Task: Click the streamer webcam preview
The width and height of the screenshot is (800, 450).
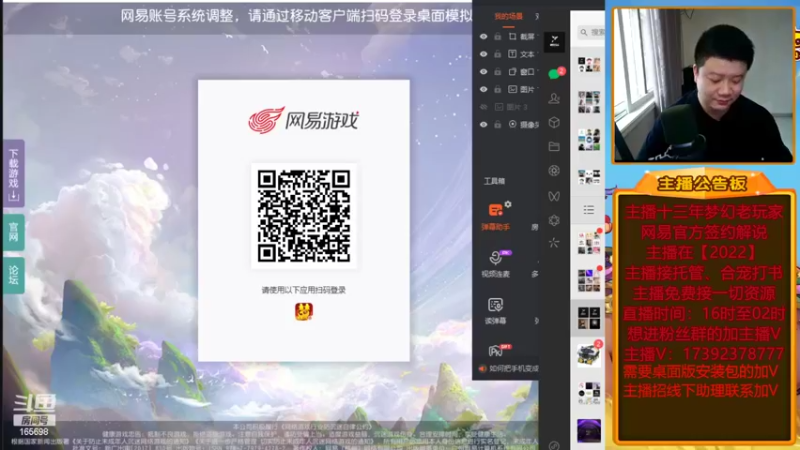Action: point(704,86)
